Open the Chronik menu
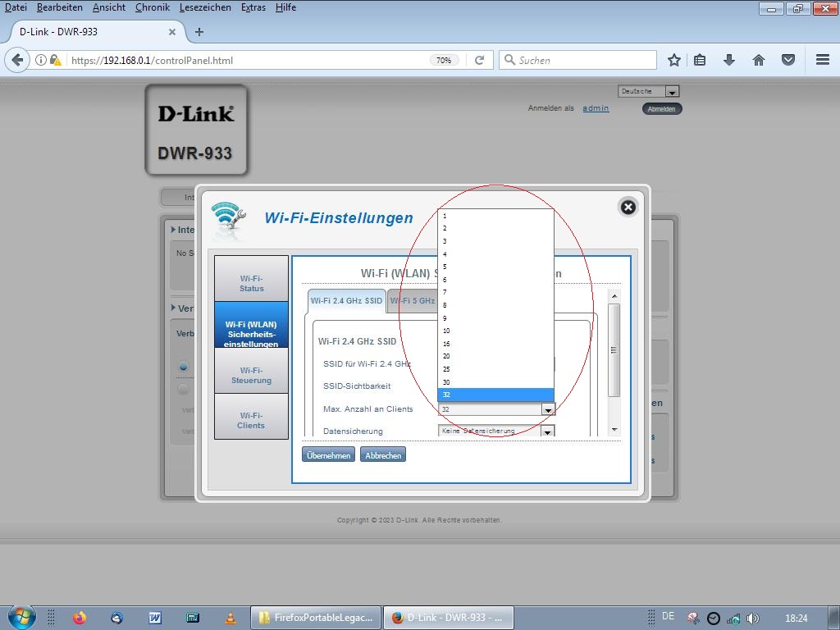 (x=152, y=7)
